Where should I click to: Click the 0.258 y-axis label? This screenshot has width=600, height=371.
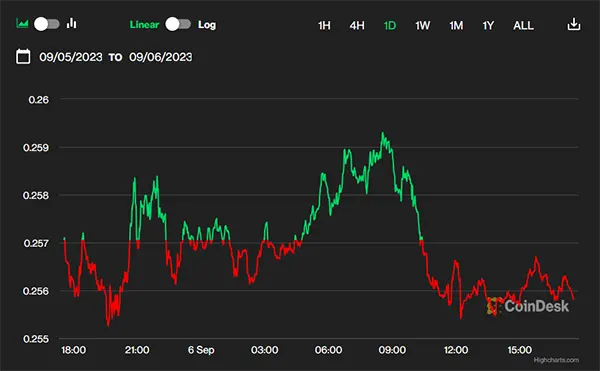point(36,195)
